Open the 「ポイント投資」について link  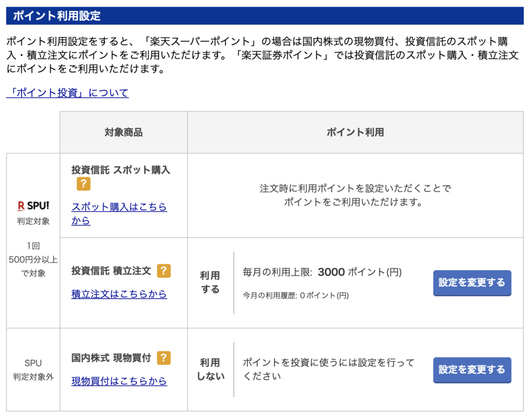click(x=68, y=93)
